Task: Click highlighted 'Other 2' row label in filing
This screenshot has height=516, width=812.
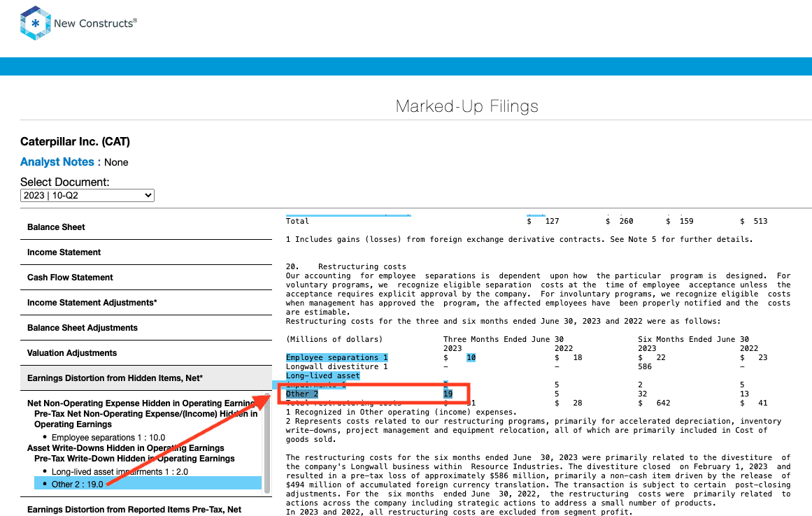Action: tap(302, 394)
